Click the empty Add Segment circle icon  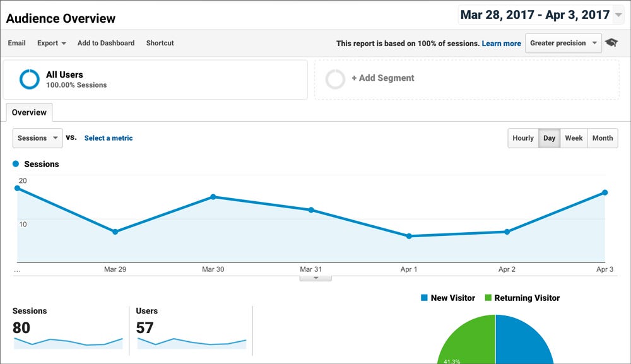click(335, 79)
